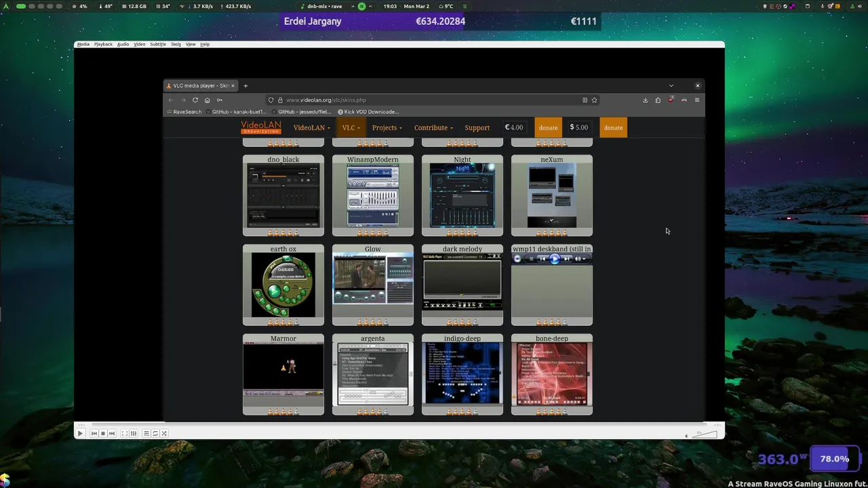Click the dnb-mix rave music widget
868x488 pixels.
pos(321,6)
